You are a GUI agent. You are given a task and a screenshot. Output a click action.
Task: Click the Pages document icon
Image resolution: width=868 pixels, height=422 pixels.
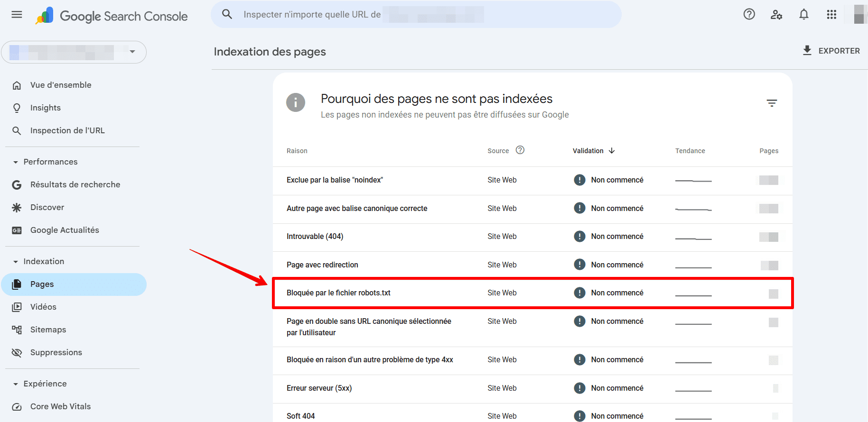pos(17,284)
